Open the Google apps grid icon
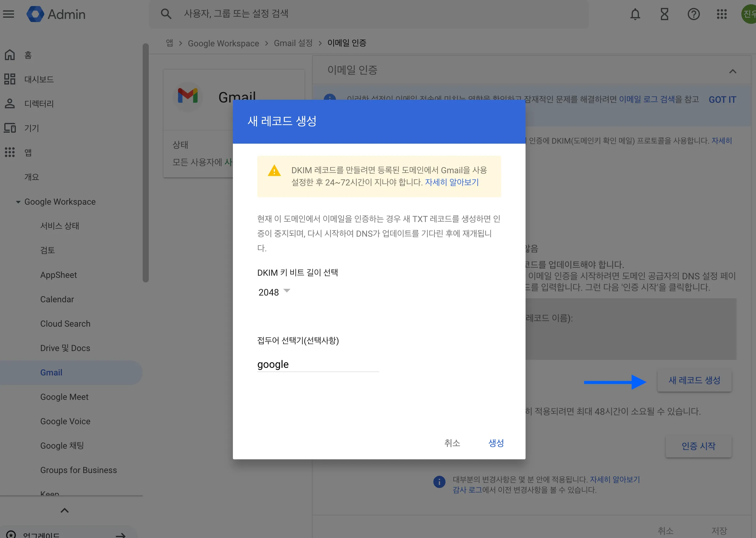This screenshot has width=756, height=538. point(722,14)
